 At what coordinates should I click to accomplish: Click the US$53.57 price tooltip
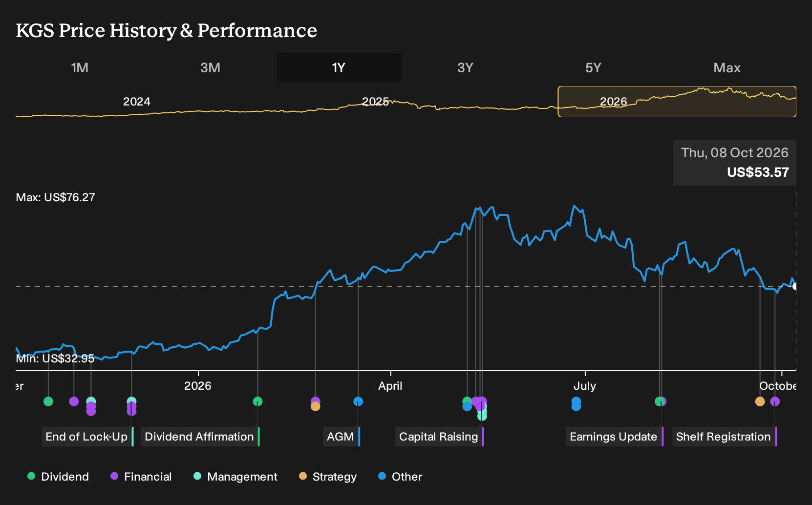click(758, 172)
